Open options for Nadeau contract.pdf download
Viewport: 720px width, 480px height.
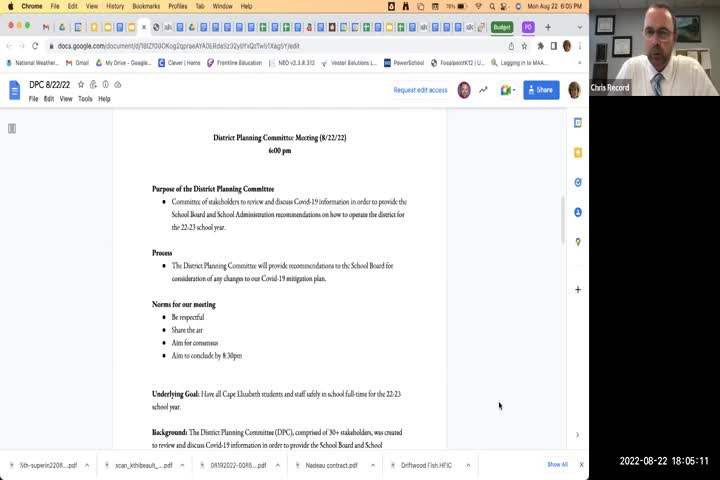click(373, 465)
